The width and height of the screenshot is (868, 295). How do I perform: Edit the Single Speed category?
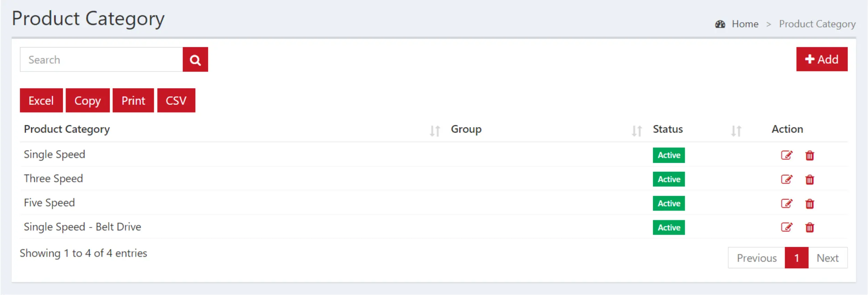786,155
